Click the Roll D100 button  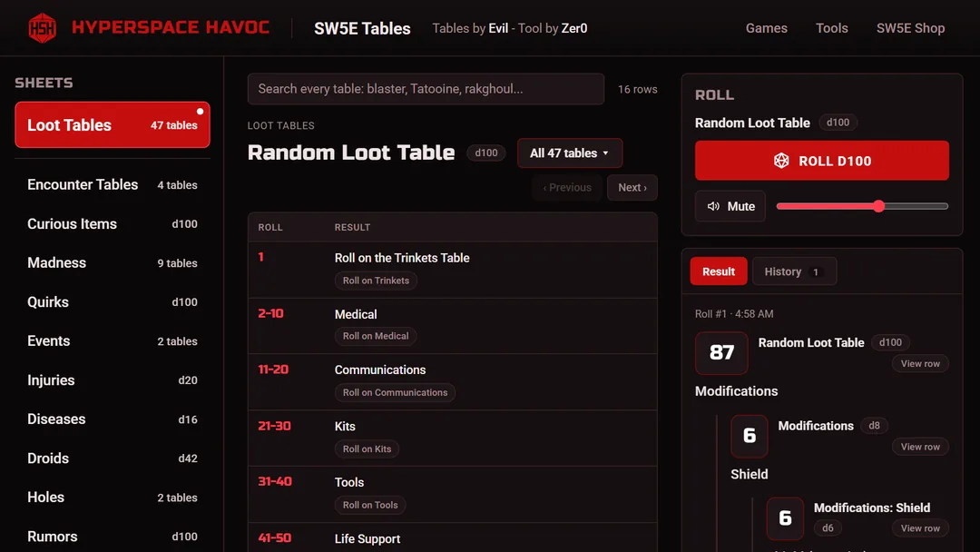pyautogui.click(x=822, y=161)
